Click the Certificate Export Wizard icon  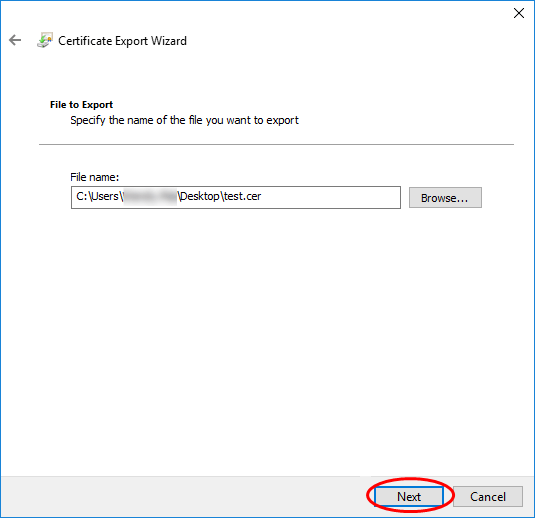45,40
